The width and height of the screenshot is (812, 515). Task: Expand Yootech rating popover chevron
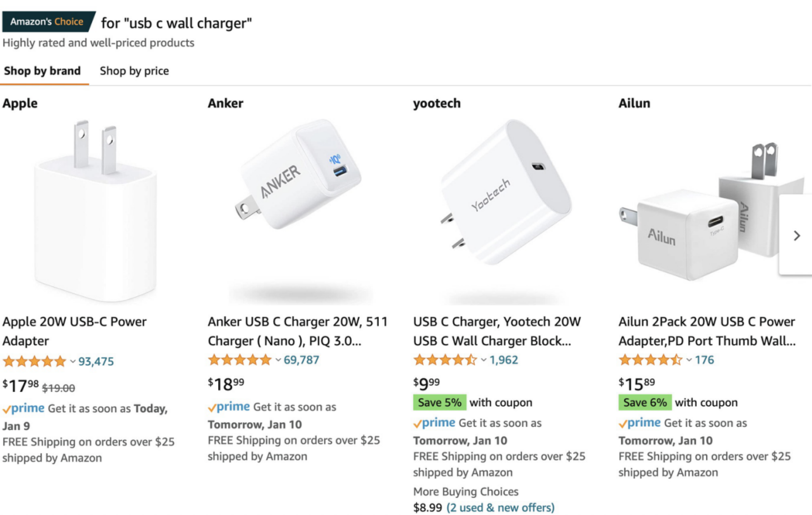point(484,360)
